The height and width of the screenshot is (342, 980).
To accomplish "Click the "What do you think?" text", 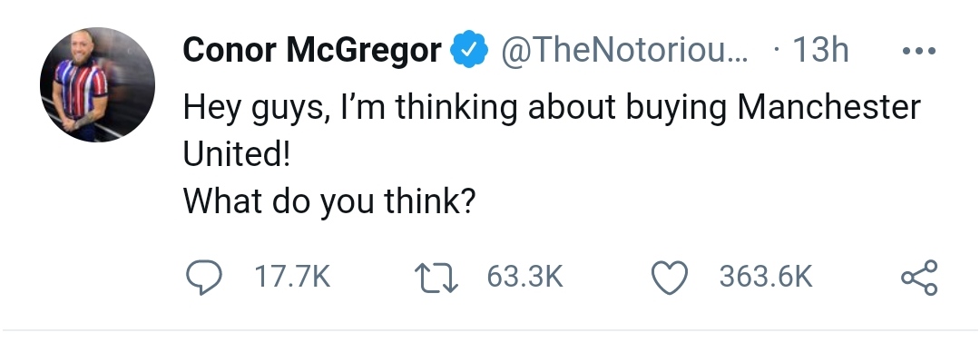I will (x=329, y=201).
